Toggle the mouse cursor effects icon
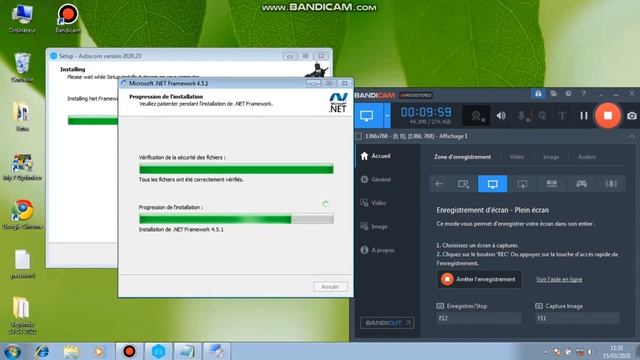Screen dimensions: 640x360 (x=542, y=116)
